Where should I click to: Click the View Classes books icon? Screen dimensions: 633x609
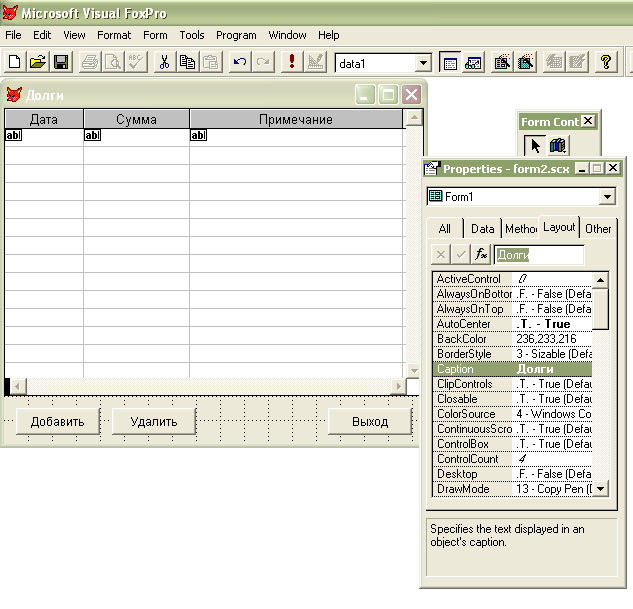[x=557, y=146]
